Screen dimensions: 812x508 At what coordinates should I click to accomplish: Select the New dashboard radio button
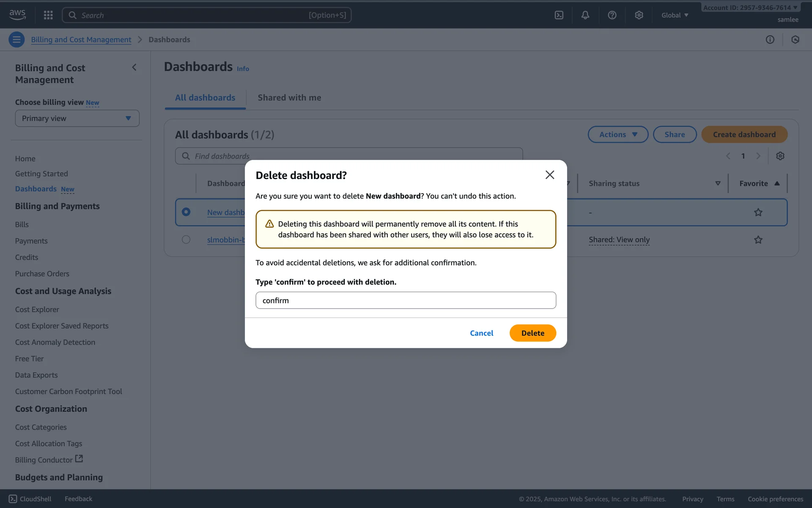(186, 212)
